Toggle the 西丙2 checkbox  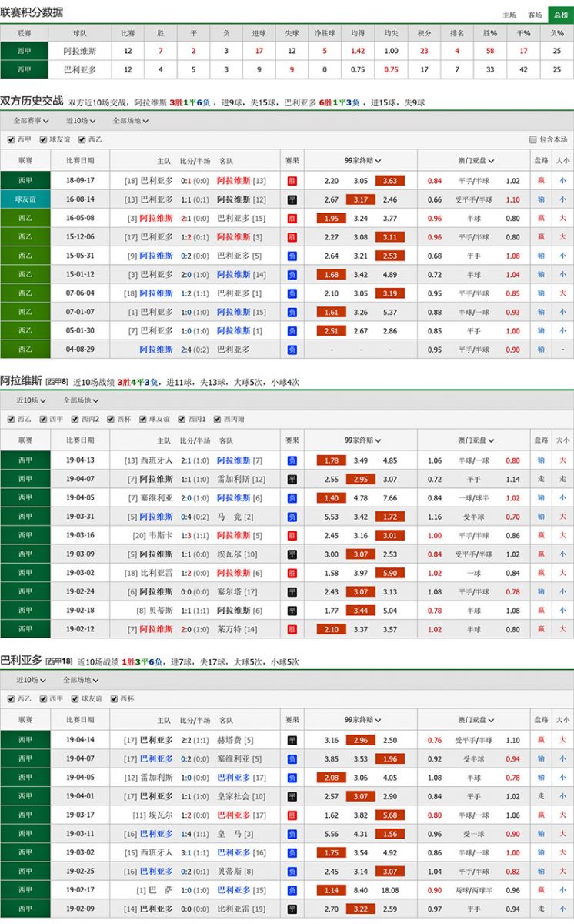pos(75,419)
